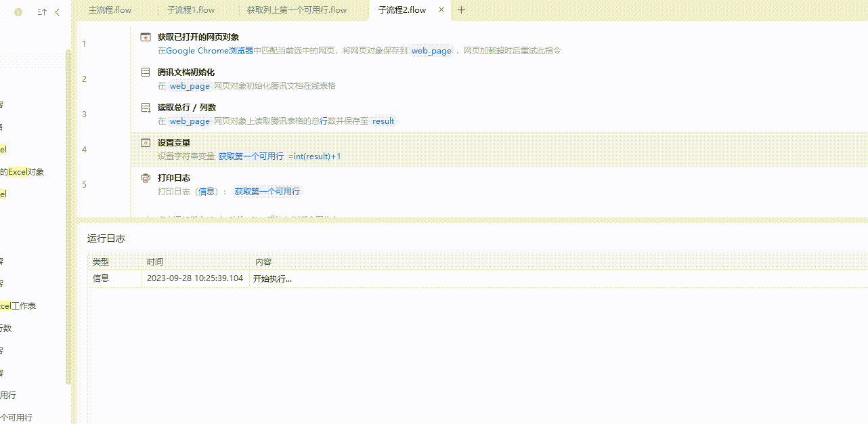868x424 pixels.
Task: Clear the search with the round x button
Action: [18, 12]
